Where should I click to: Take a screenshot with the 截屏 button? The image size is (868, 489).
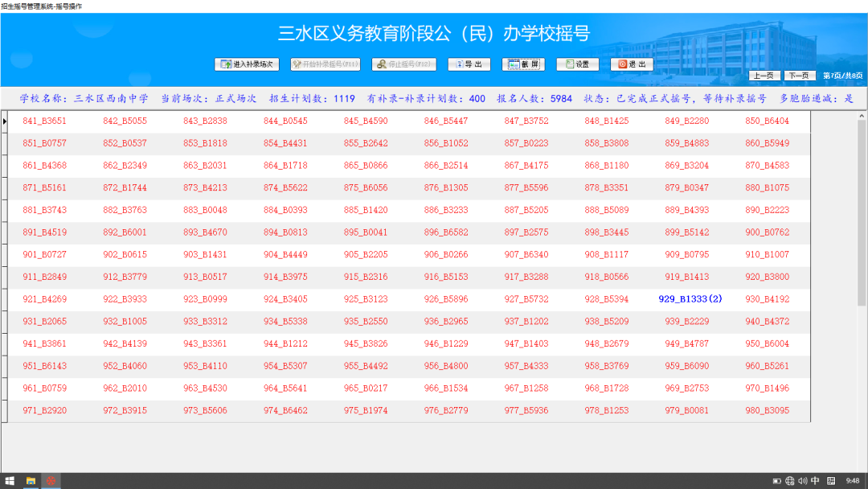click(x=524, y=64)
